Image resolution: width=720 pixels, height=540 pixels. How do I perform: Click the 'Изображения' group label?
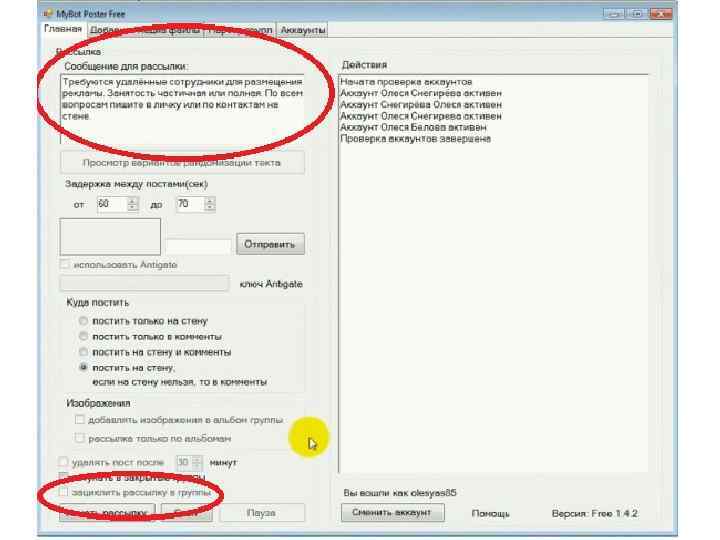(x=98, y=403)
